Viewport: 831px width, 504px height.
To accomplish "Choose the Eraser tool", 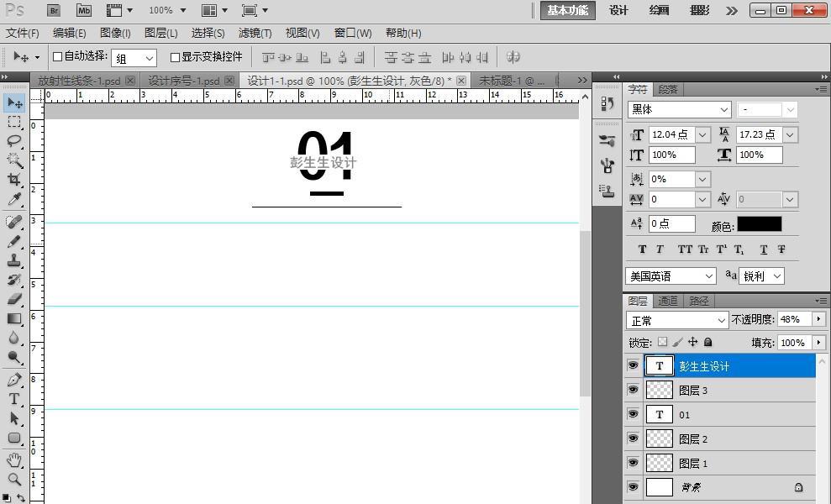I will tap(14, 299).
